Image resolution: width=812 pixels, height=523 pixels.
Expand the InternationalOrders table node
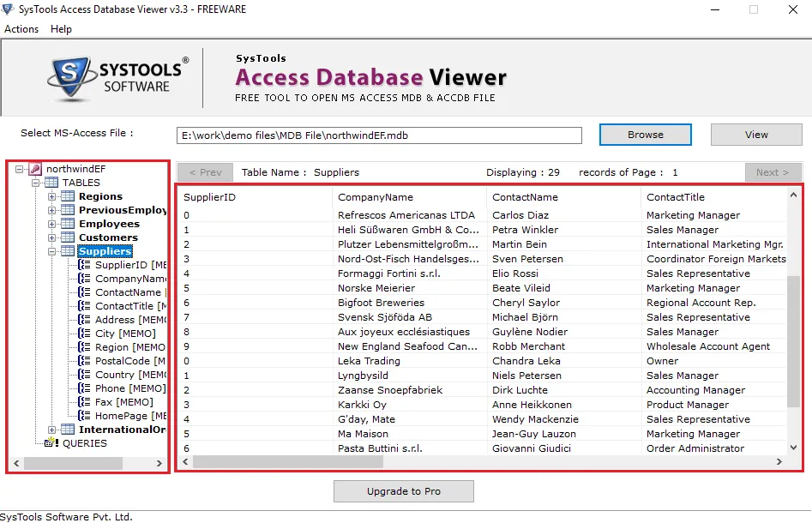tap(52, 430)
